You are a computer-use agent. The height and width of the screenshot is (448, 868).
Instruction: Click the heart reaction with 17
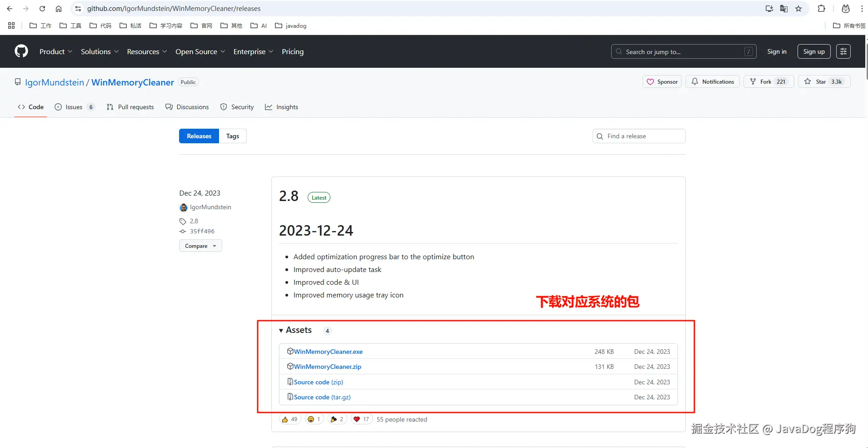coord(362,419)
